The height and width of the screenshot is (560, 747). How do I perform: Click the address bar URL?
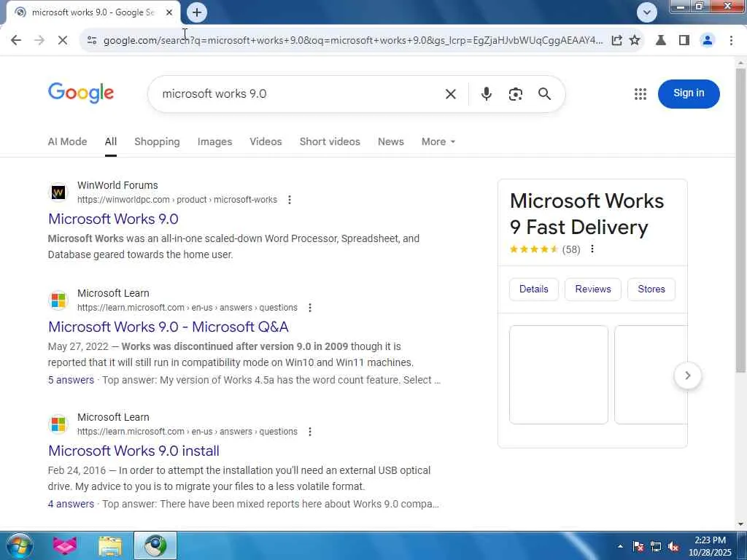tap(352, 41)
